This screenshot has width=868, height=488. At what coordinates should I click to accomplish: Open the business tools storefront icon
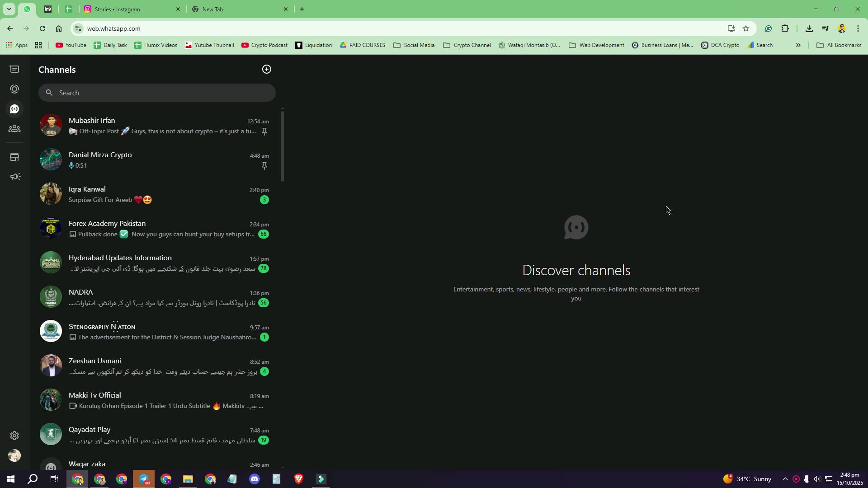tap(14, 157)
